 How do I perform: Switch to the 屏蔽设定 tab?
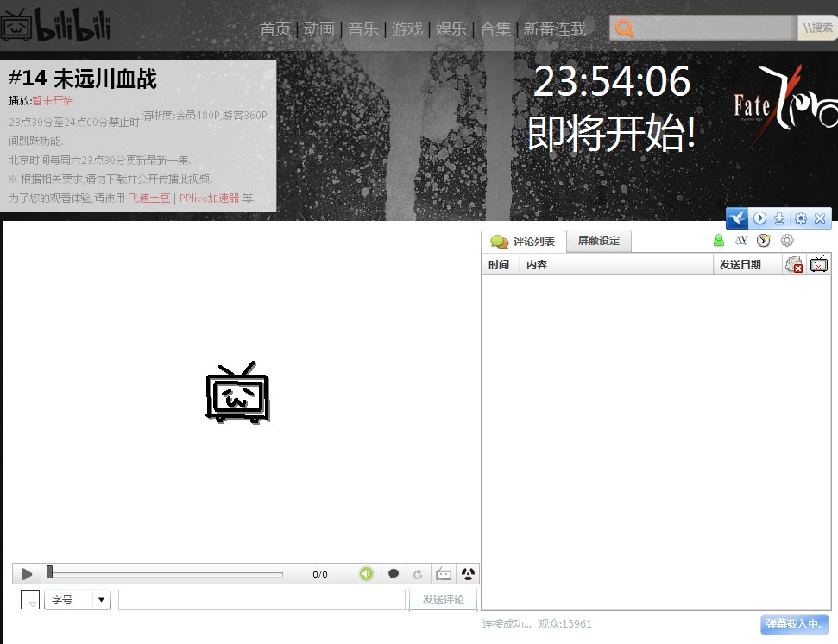[599, 241]
